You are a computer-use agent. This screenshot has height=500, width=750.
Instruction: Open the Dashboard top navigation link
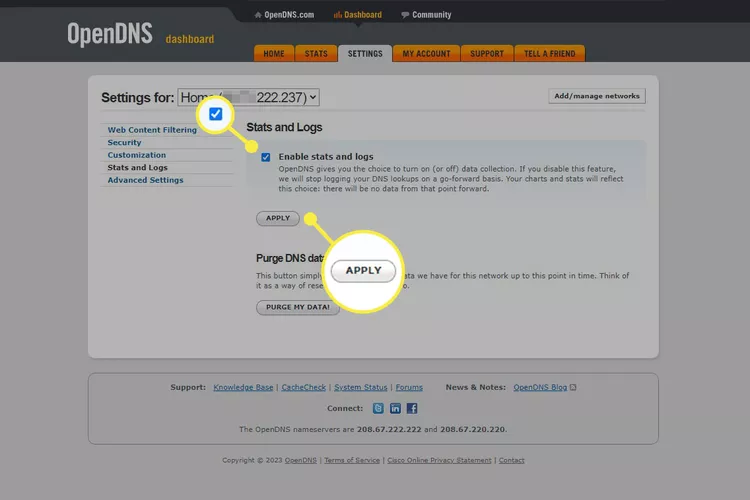point(358,15)
